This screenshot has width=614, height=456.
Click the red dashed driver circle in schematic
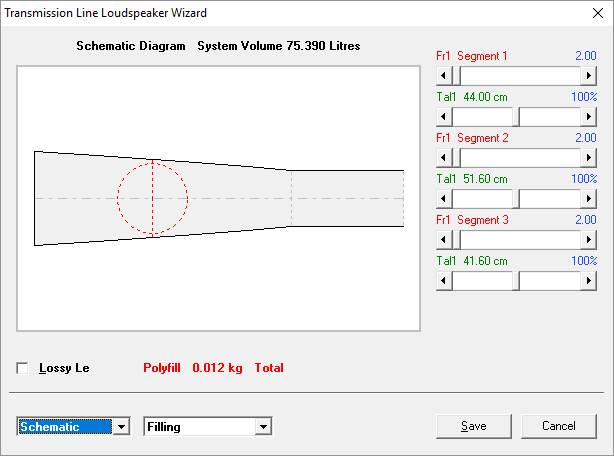(x=152, y=198)
